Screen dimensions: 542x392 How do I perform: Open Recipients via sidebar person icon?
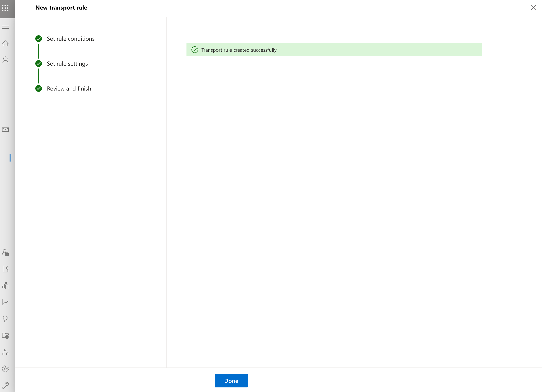5,60
